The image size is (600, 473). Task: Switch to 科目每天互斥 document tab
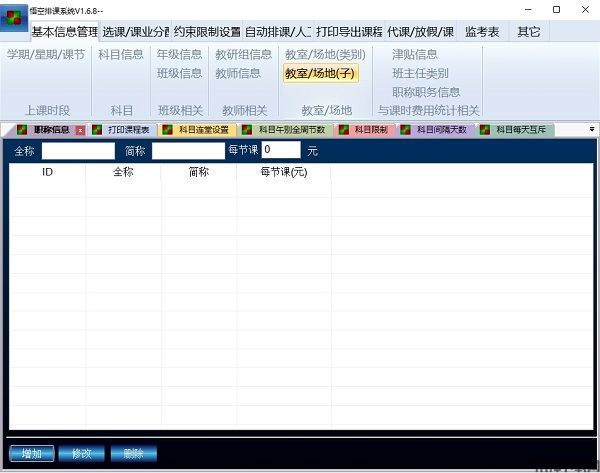point(515,130)
